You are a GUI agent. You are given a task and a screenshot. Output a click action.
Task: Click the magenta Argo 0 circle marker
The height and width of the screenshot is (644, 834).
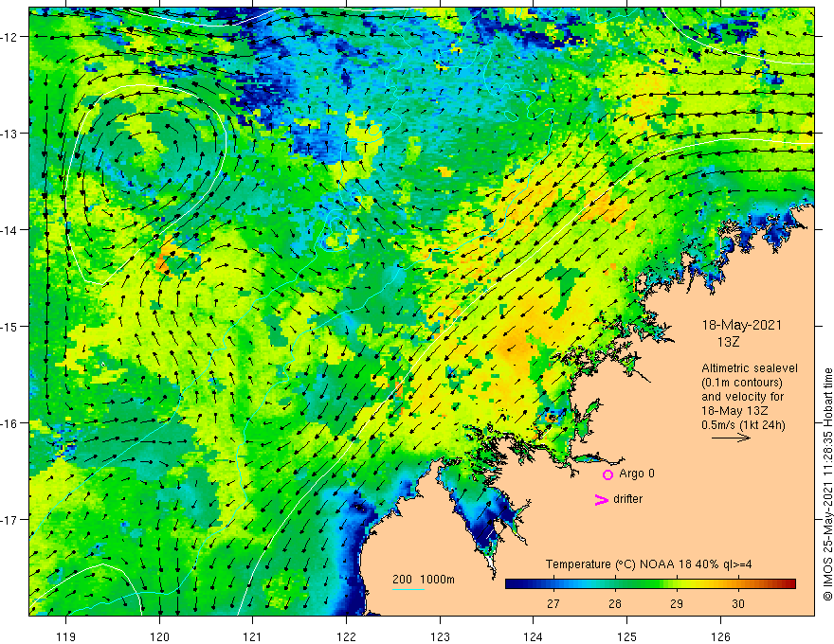pyautogui.click(x=607, y=474)
